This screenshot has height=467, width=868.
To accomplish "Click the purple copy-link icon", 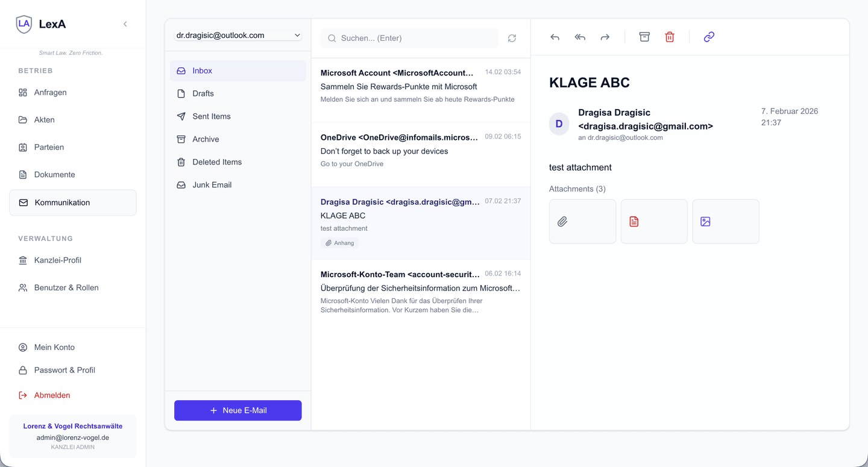I will [708, 37].
